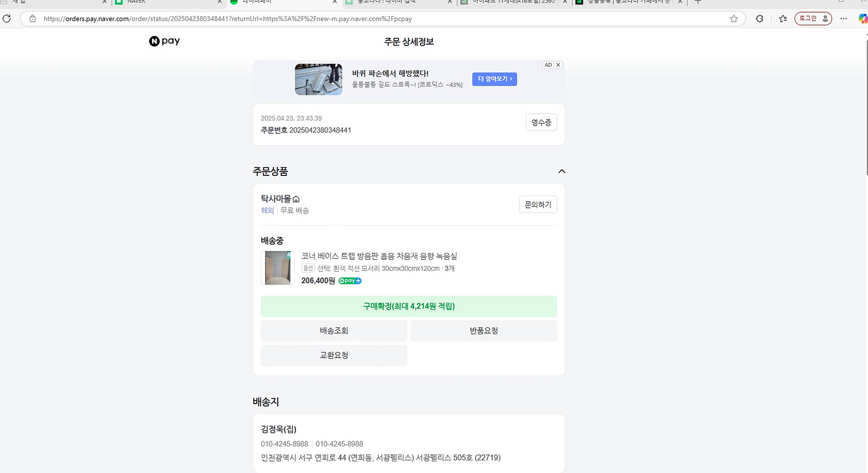Click the 문의하기 inquiry button
868x473 pixels.
click(x=538, y=204)
